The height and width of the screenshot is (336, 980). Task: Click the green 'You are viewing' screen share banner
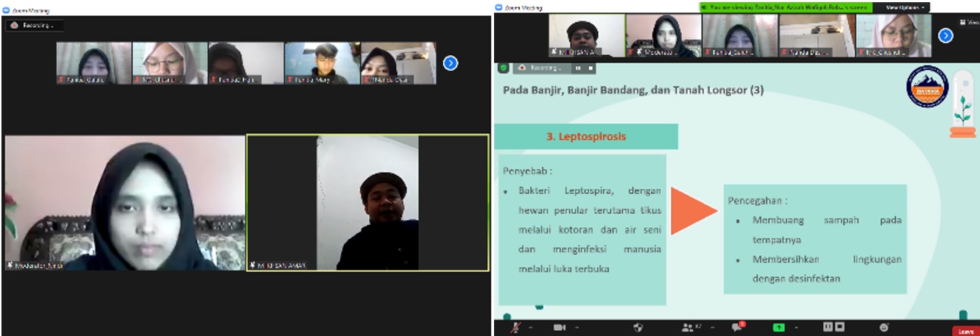[786, 7]
